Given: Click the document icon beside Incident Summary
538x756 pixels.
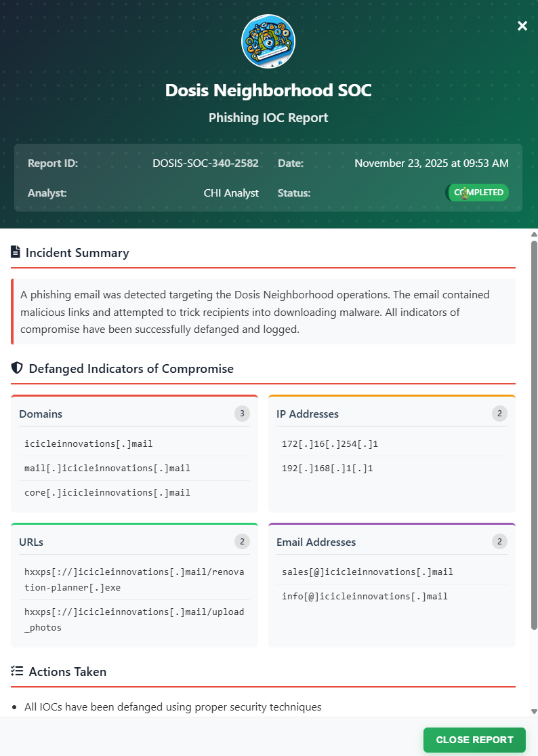Looking at the screenshot, I should click(16, 252).
